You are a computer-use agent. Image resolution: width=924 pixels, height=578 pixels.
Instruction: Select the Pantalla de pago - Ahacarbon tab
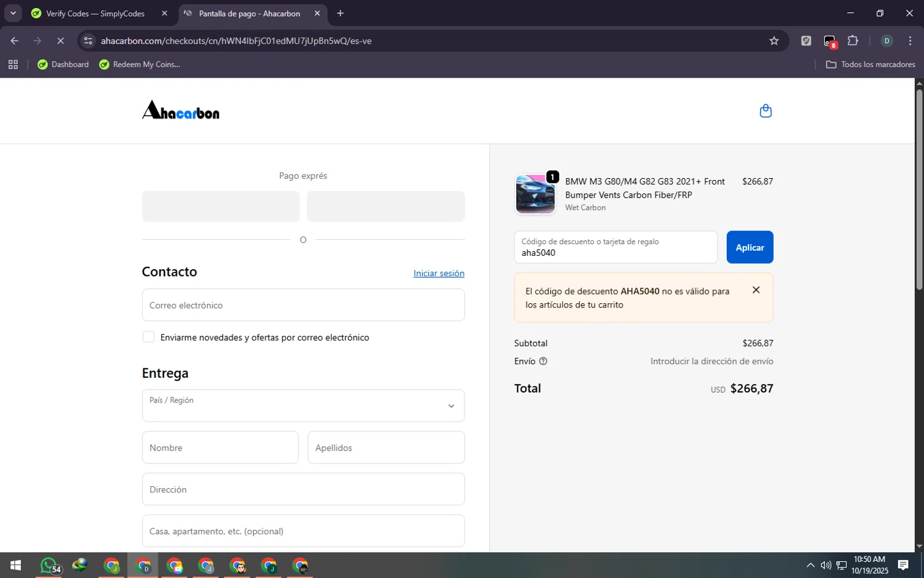(x=249, y=14)
